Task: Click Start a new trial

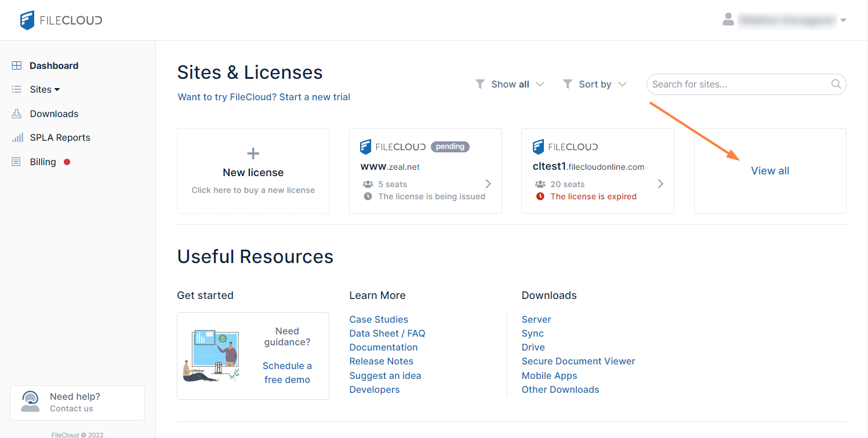Action: [x=314, y=97]
